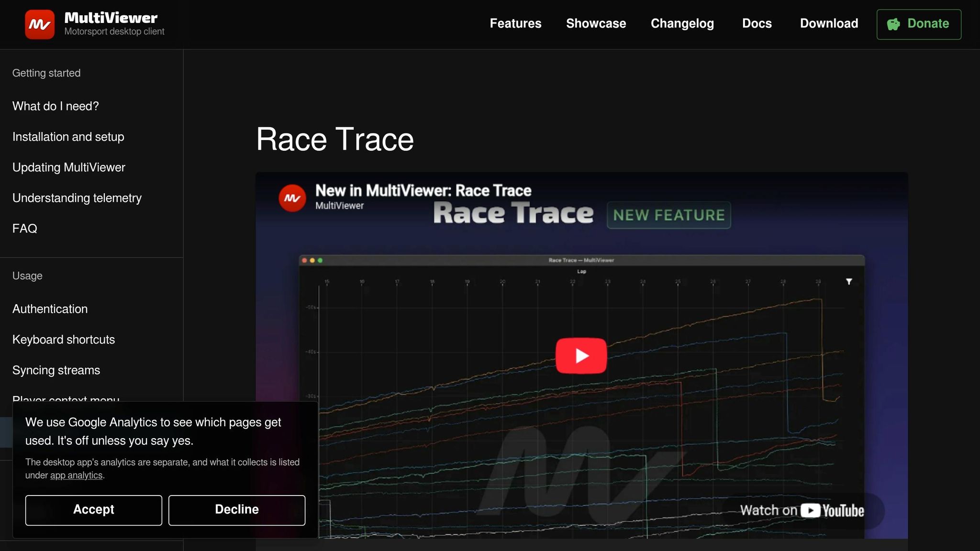Screen dimensions: 980x551
Task: Click the Race Trace page heading
Action: (335, 139)
